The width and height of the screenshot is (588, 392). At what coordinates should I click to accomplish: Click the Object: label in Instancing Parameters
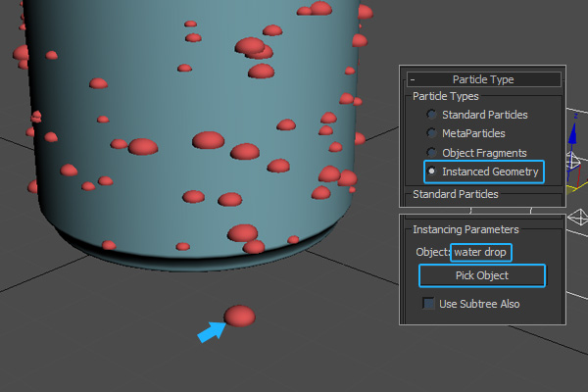[x=432, y=252]
